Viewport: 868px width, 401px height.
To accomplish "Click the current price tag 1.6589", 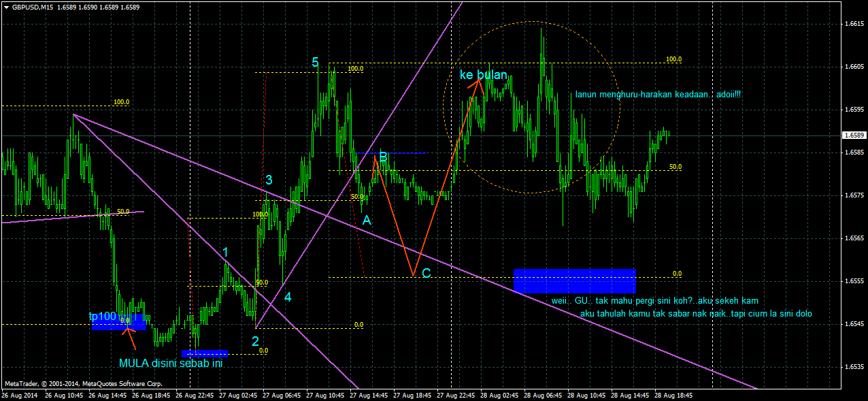I will (855, 135).
